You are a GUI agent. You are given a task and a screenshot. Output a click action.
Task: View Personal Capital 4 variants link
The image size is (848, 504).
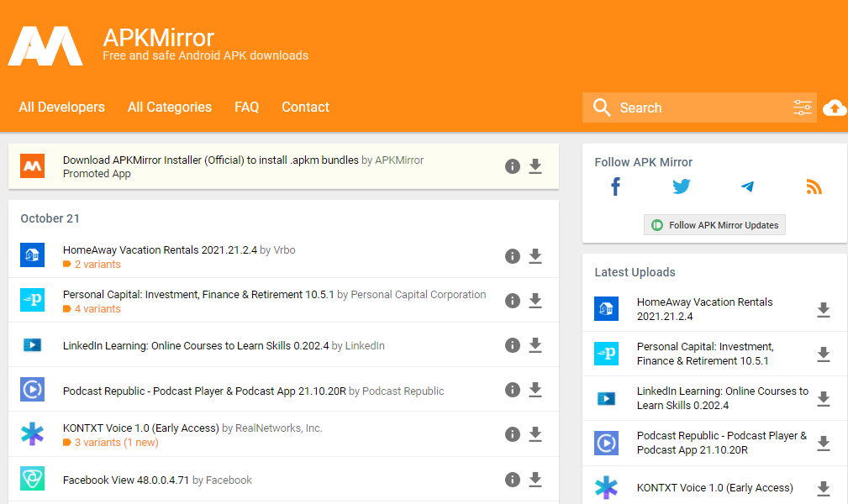click(x=97, y=309)
